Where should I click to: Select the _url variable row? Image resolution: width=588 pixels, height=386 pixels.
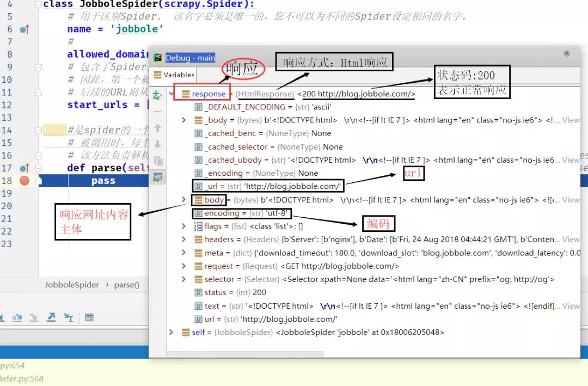pos(268,186)
